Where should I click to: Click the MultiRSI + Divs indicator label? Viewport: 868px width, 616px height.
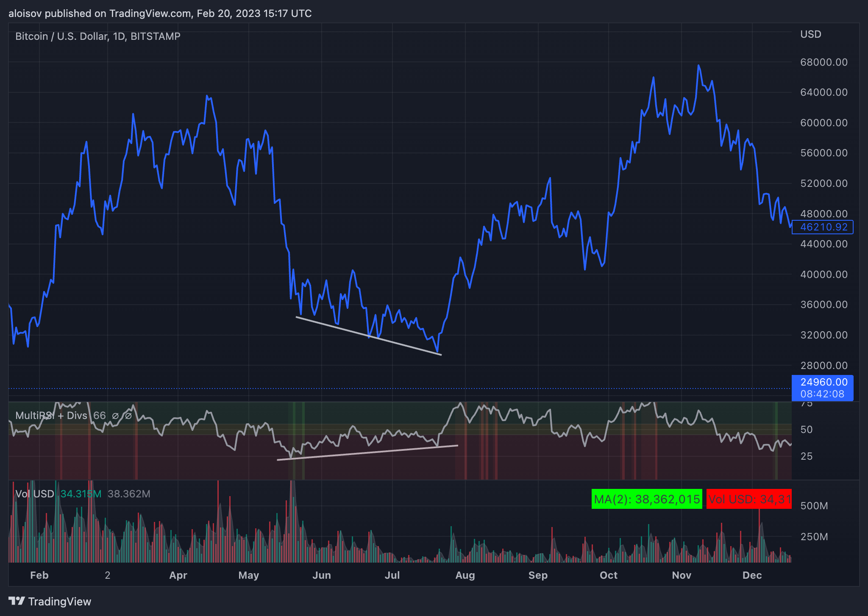(51, 416)
